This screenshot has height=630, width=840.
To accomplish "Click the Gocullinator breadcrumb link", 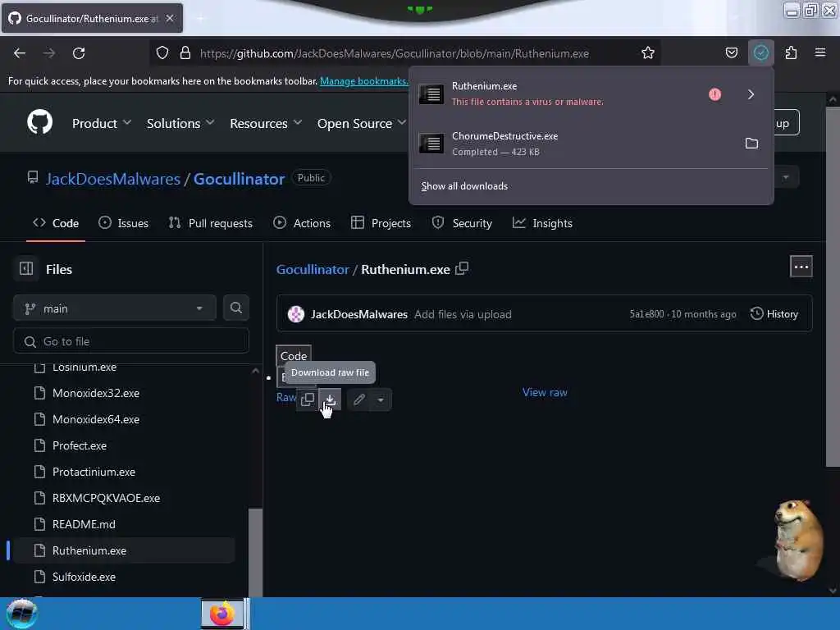I will tap(313, 269).
